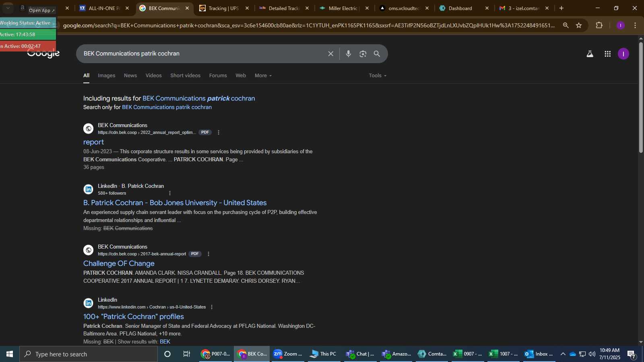
Task: Switch to the Gmail izel.comtan tab
Action: pos(524,8)
